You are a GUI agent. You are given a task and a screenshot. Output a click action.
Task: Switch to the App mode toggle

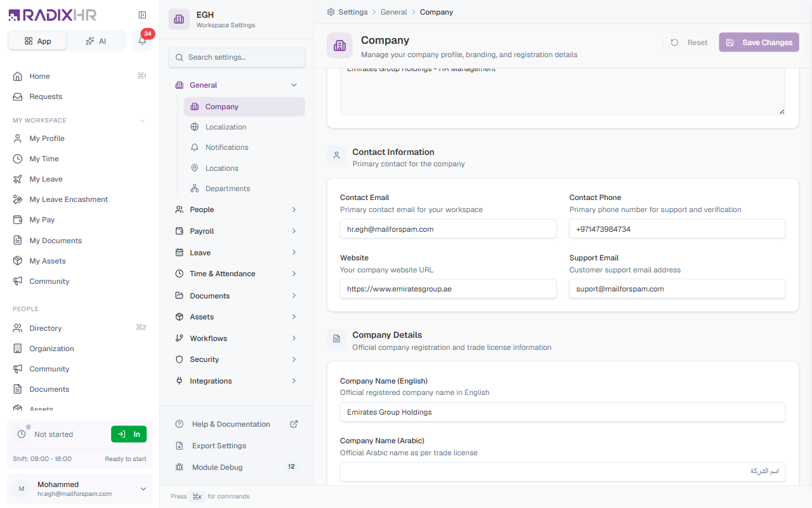[37, 41]
